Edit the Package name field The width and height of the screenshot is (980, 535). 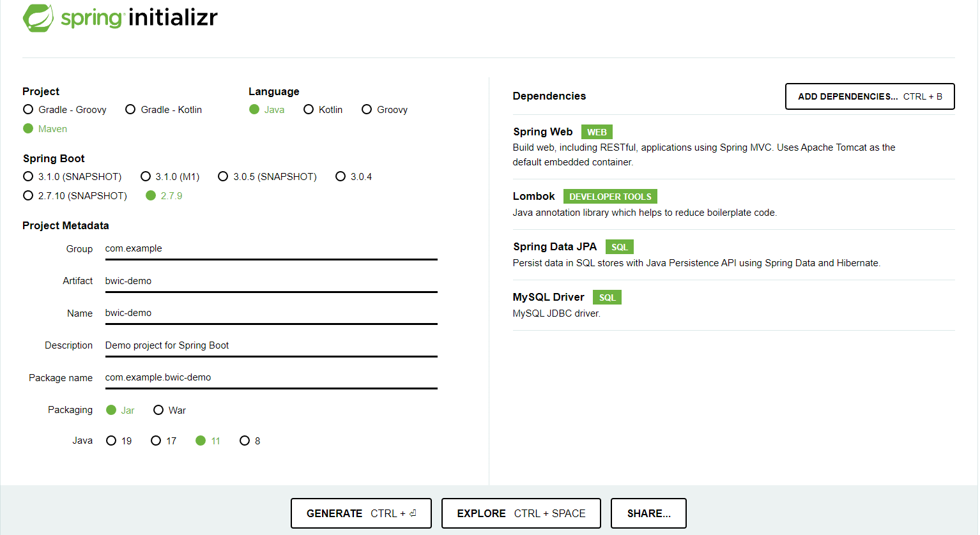271,378
